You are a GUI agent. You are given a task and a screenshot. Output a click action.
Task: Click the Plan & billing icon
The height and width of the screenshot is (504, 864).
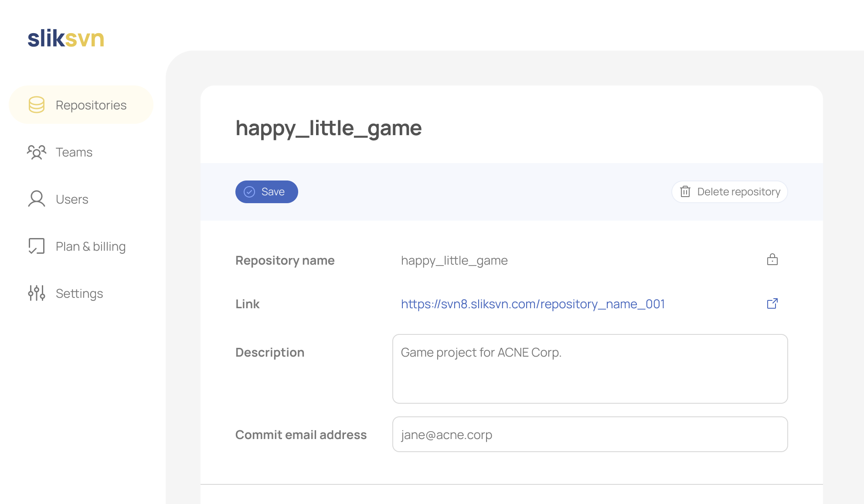(37, 246)
